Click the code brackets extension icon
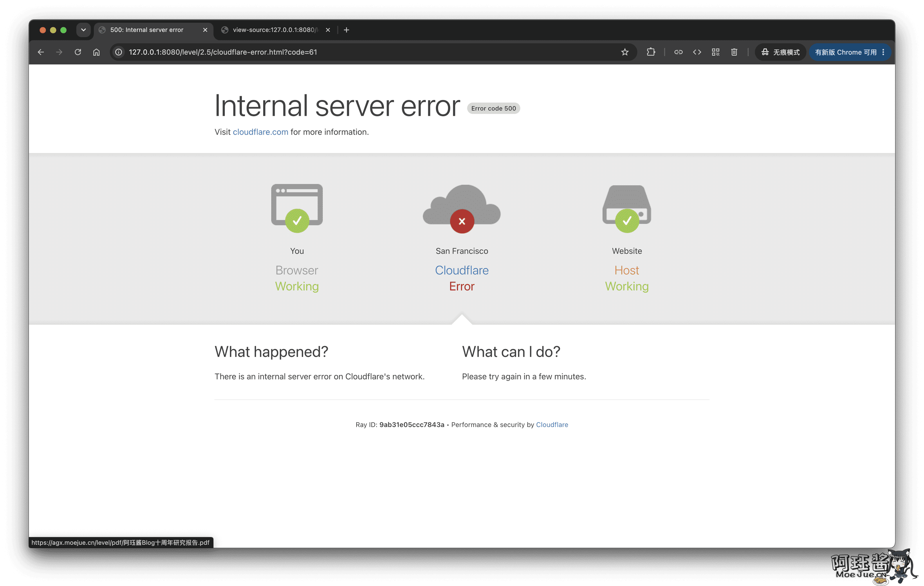This screenshot has width=924, height=586. [697, 52]
